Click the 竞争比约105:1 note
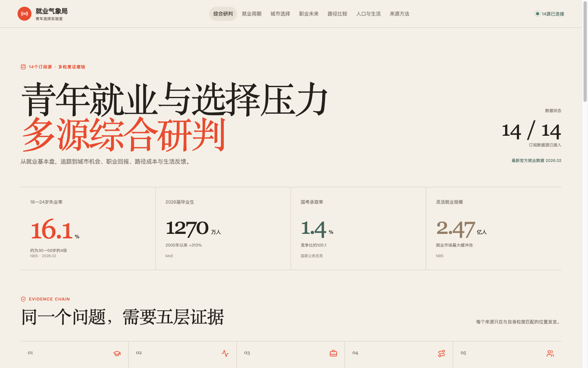This screenshot has height=368, width=588. [314, 245]
